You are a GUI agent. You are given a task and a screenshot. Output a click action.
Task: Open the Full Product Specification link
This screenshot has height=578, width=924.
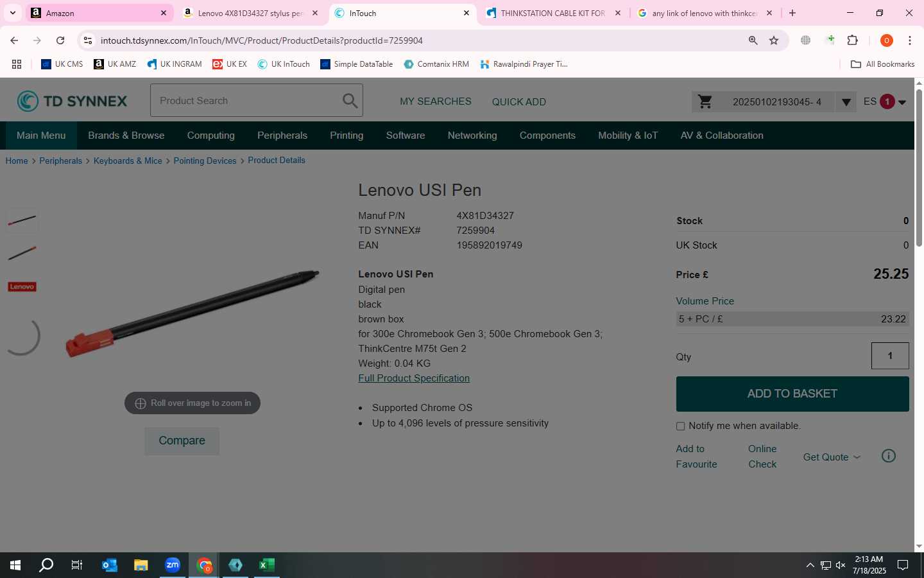point(414,378)
